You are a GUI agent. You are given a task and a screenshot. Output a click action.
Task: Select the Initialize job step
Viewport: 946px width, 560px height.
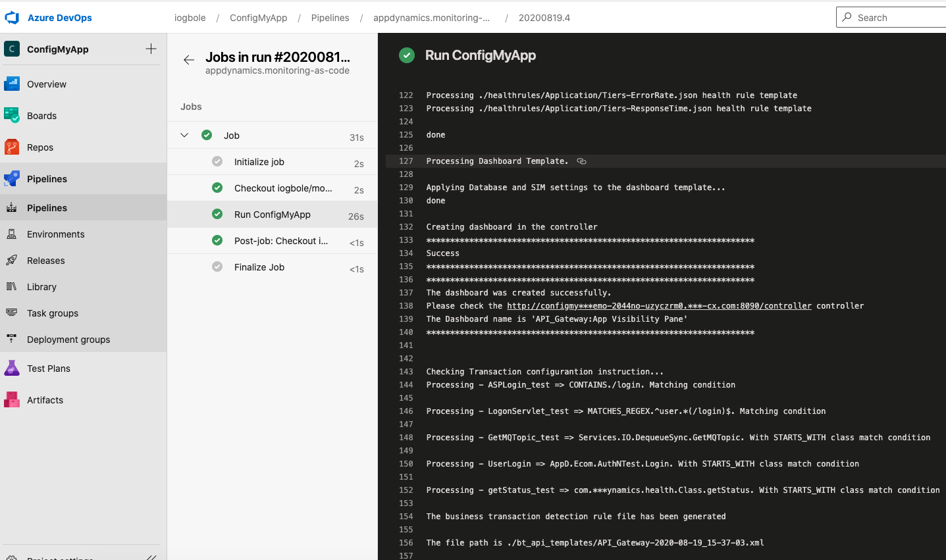(273, 162)
